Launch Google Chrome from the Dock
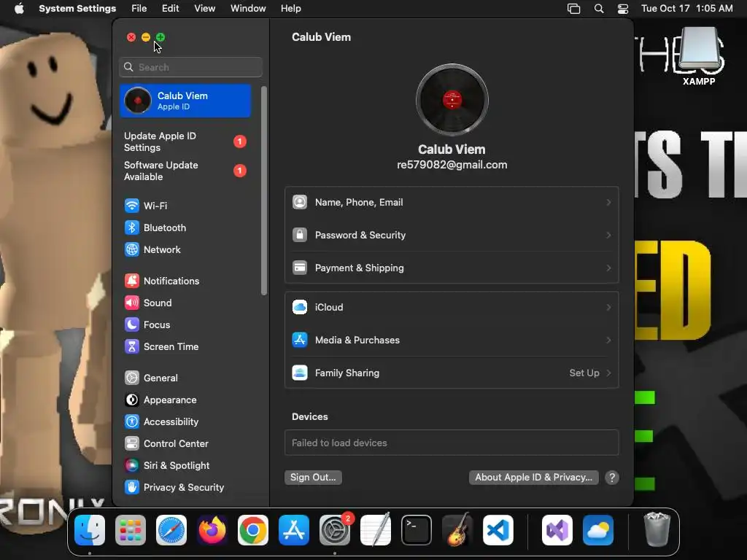 coord(253,530)
